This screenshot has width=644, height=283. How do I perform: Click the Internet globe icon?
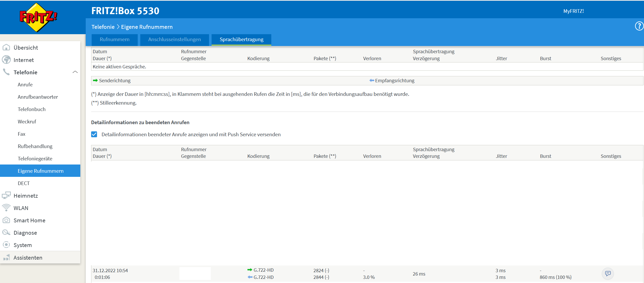[6, 60]
